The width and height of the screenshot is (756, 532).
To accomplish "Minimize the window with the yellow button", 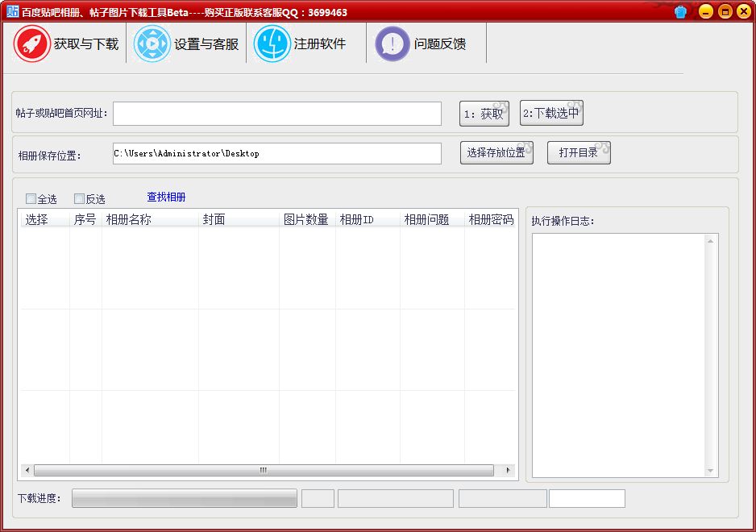I will 705,11.
